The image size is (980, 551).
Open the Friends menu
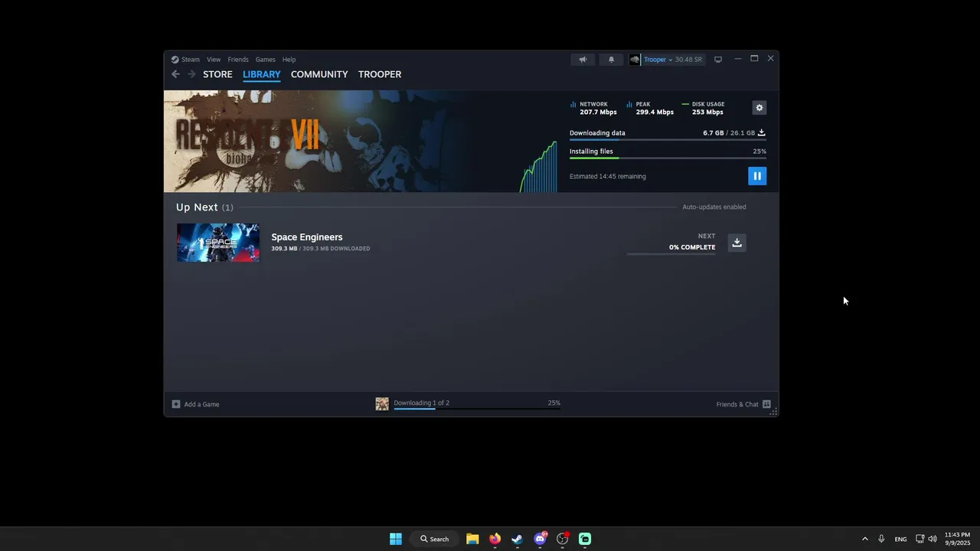coord(238,59)
